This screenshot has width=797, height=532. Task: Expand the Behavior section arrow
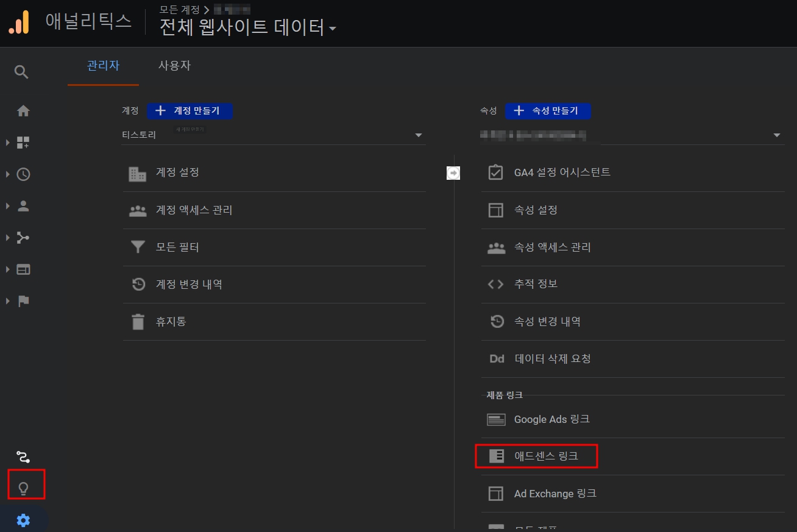(x=7, y=269)
